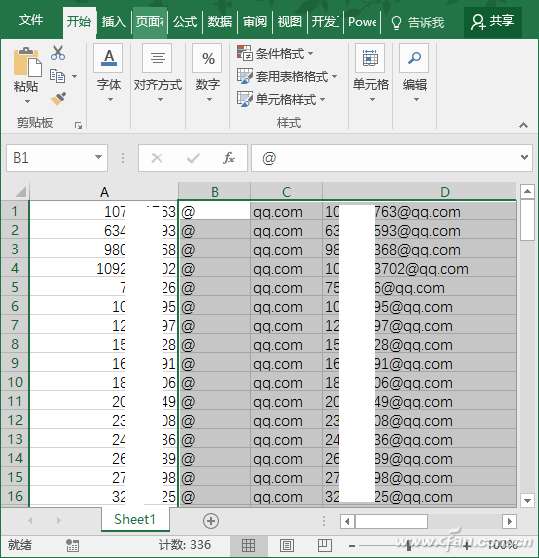Click the zoom in plus on slider
Screen dimensions: 539x558
pos(466,545)
